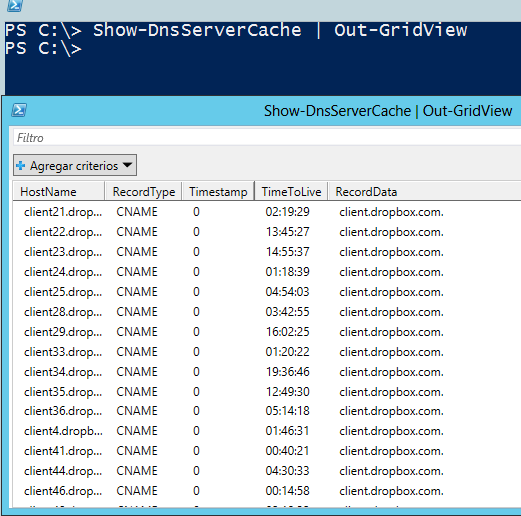Select the client44.drop... host row

click(267, 471)
